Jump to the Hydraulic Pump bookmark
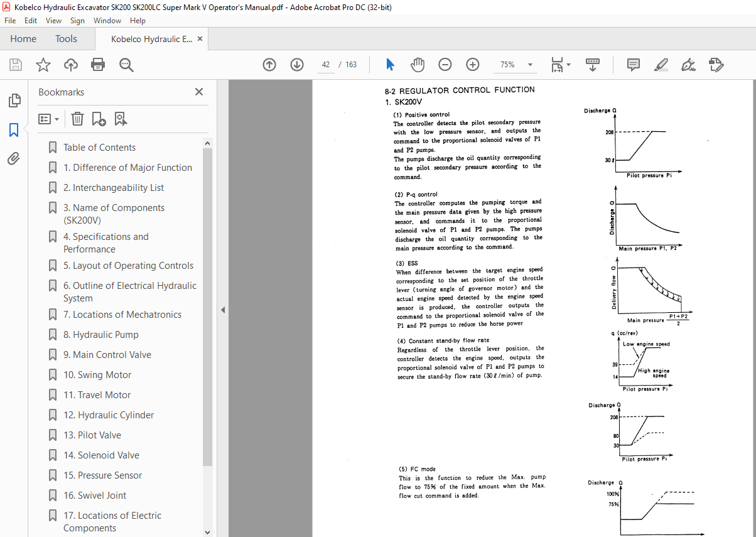This screenshot has width=756, height=537. 101,335
